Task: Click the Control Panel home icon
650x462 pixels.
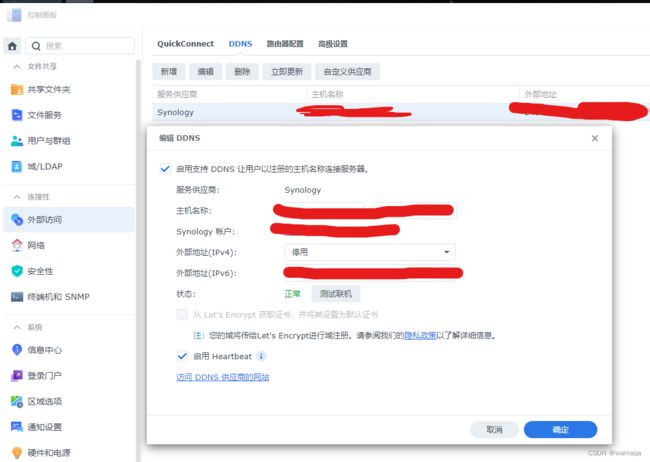Action: coord(12,46)
